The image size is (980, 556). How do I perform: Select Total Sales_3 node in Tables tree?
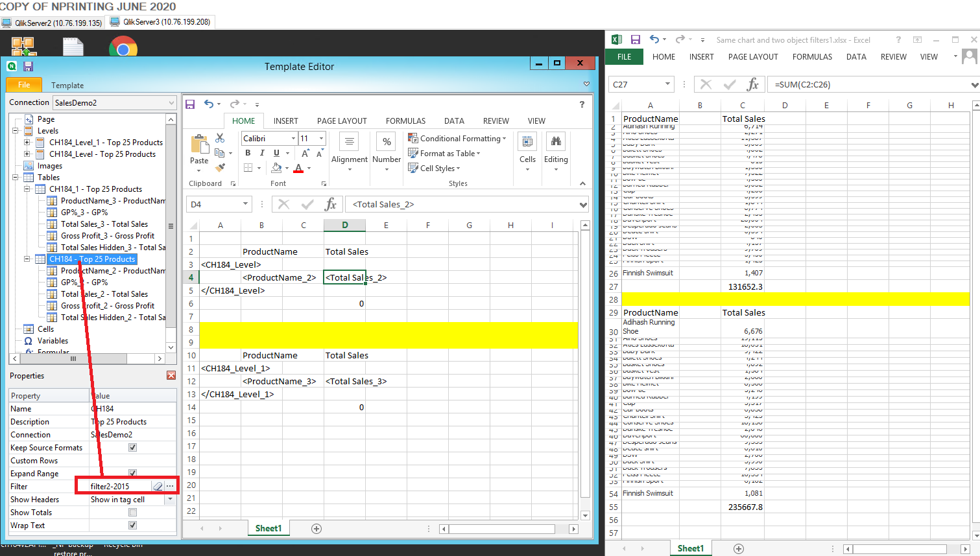104,224
